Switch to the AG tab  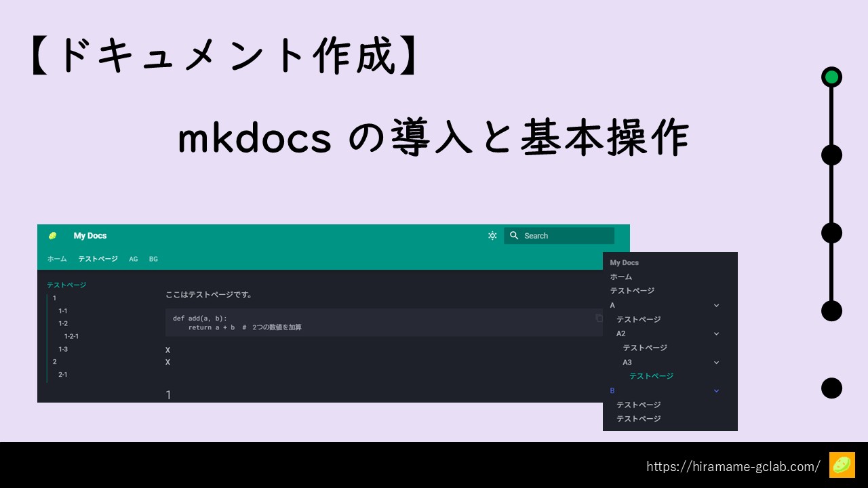click(x=134, y=259)
